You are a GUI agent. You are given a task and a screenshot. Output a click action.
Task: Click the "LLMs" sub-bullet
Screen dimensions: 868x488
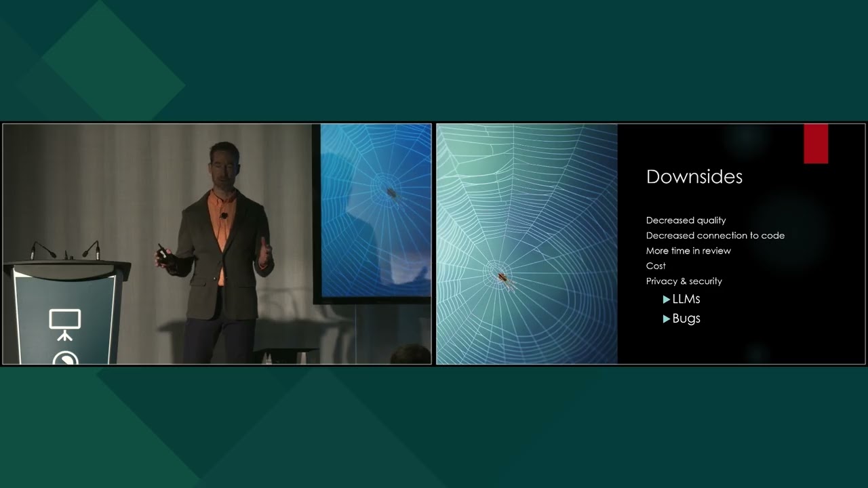(686, 299)
